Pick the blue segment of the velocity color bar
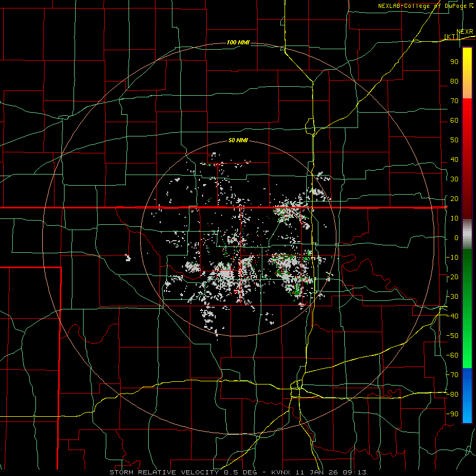This screenshot has height=476, width=476. pos(467,396)
